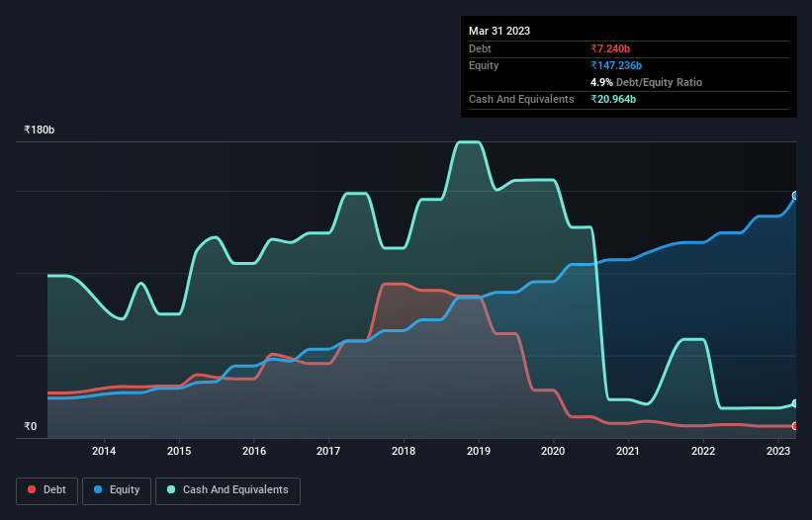Click the Equity row label in tooltip
The width and height of the screenshot is (812, 520).
tap(484, 65)
